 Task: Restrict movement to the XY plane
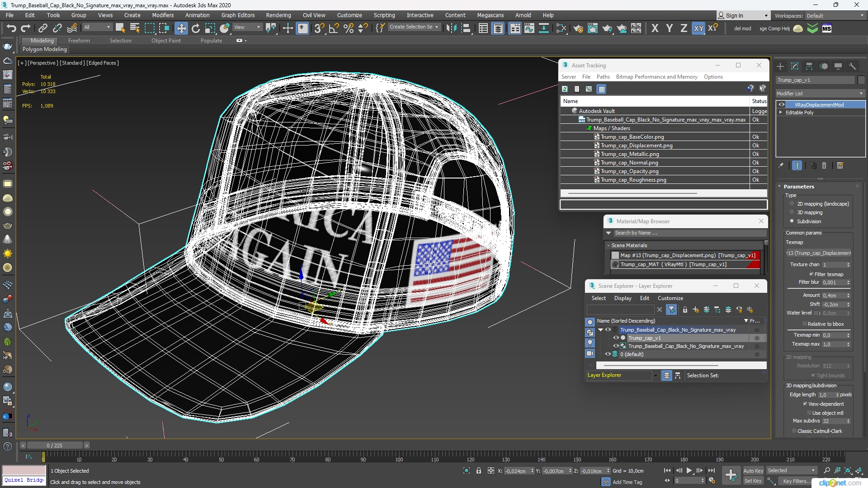tap(698, 28)
